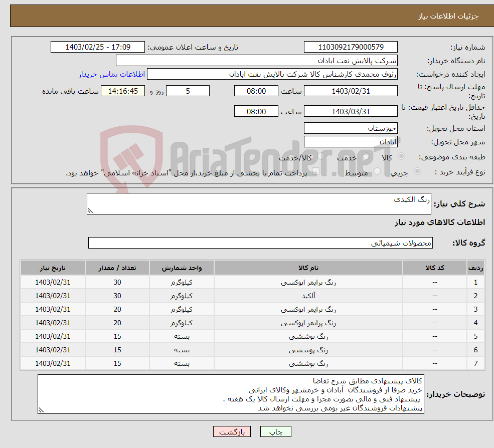Viewport: 494px width, 448px height.
Task: Click the buyer organization name field
Action: [257, 61]
